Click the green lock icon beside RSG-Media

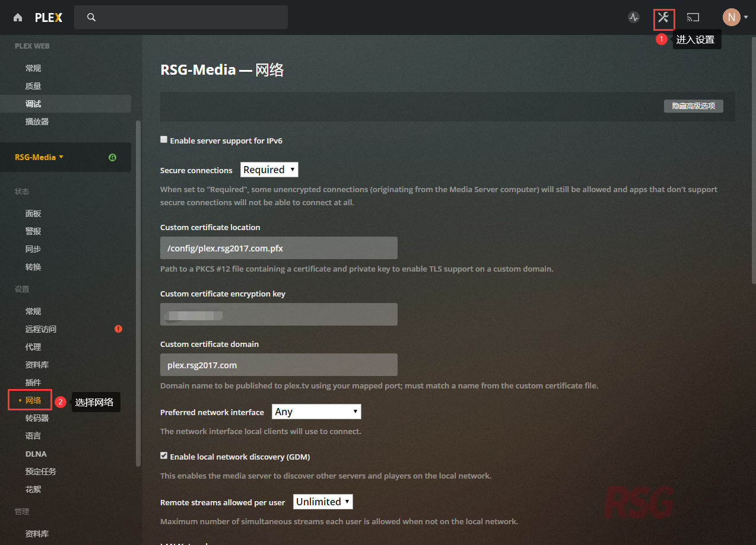click(x=112, y=157)
